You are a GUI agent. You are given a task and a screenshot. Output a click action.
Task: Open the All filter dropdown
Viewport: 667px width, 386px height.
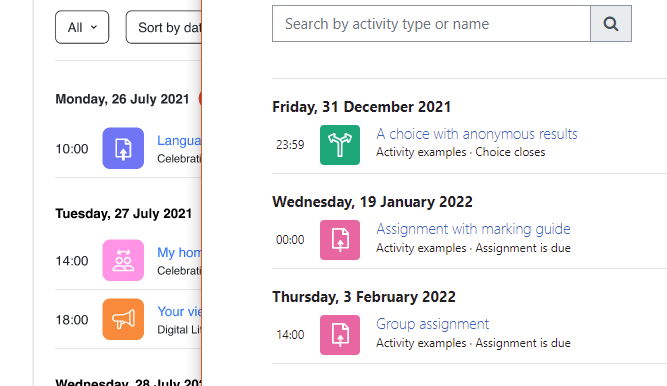82,27
